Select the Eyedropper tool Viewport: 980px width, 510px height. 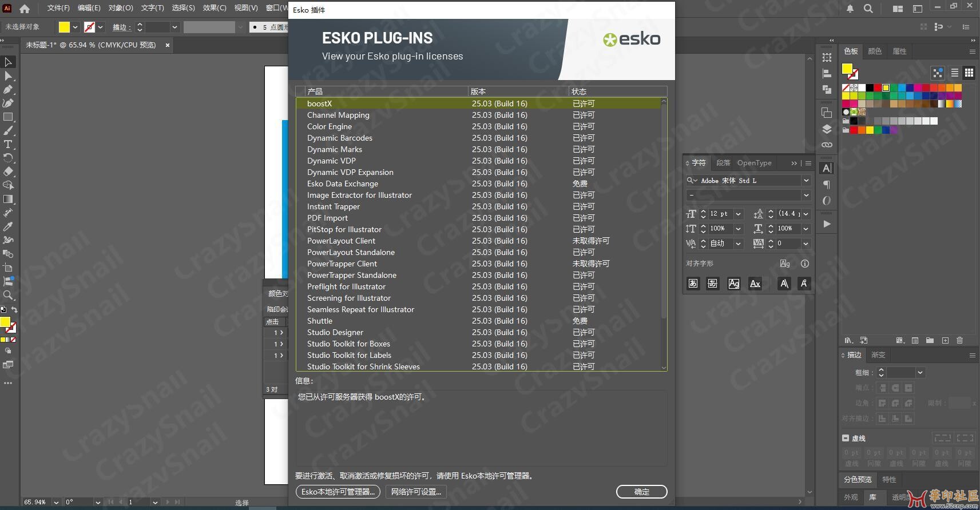coord(8,226)
